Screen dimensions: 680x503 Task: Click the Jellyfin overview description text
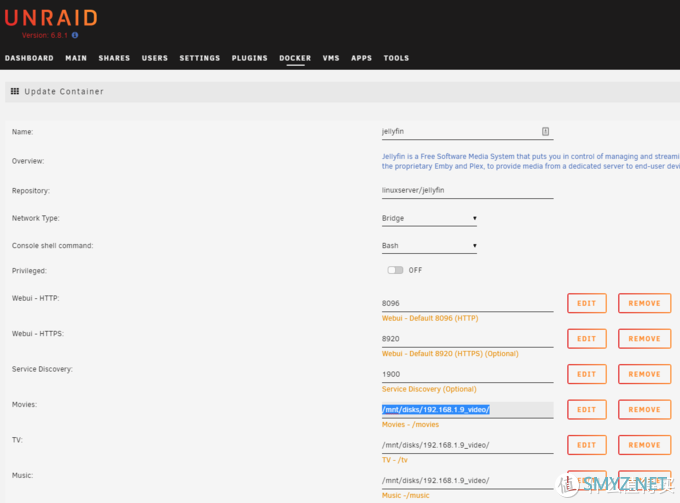pyautogui.click(x=530, y=161)
